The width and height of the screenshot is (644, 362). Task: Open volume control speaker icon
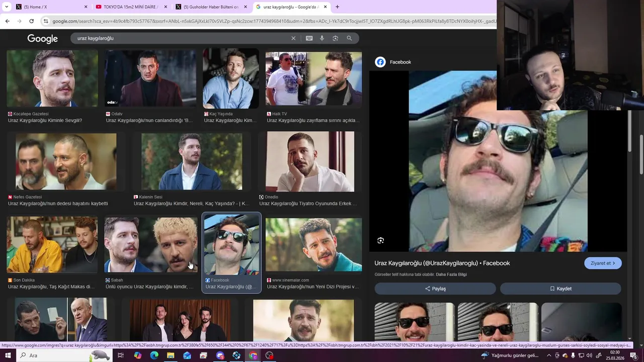[x=589, y=355]
